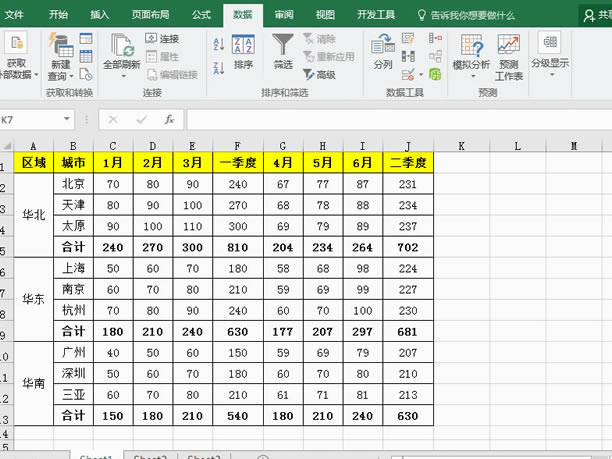Sort ascending with the A-Z icon

coord(219,44)
